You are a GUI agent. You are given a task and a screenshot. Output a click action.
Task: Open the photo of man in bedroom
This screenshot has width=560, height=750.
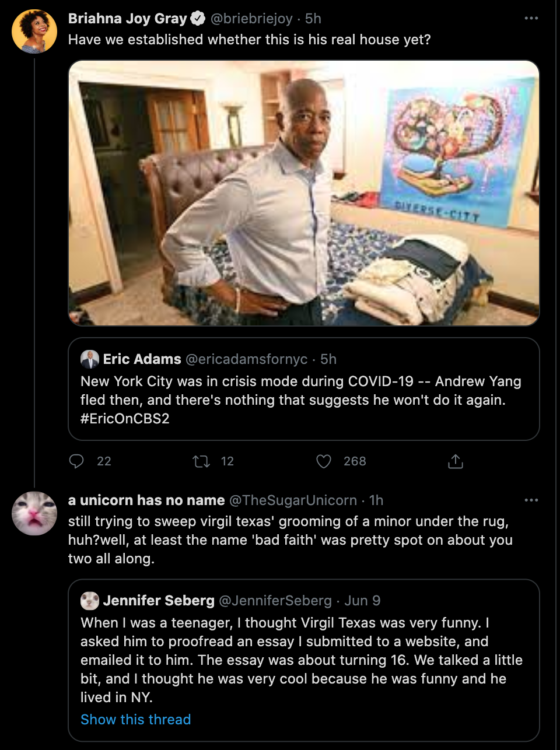click(304, 193)
